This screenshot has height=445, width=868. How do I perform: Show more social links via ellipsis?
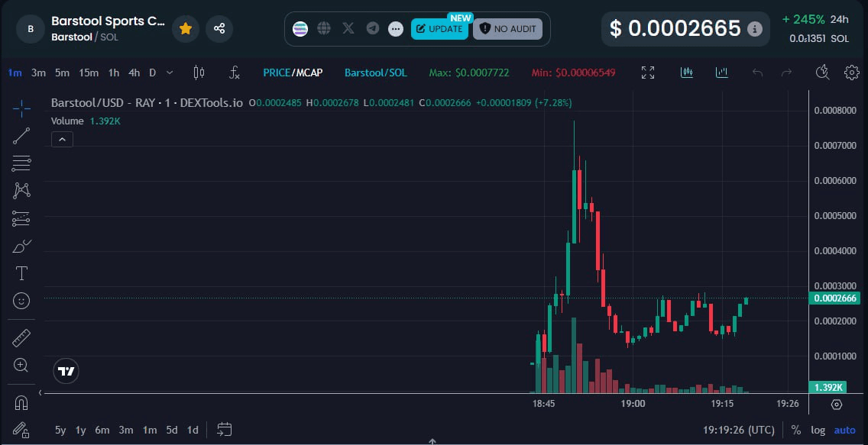(396, 29)
